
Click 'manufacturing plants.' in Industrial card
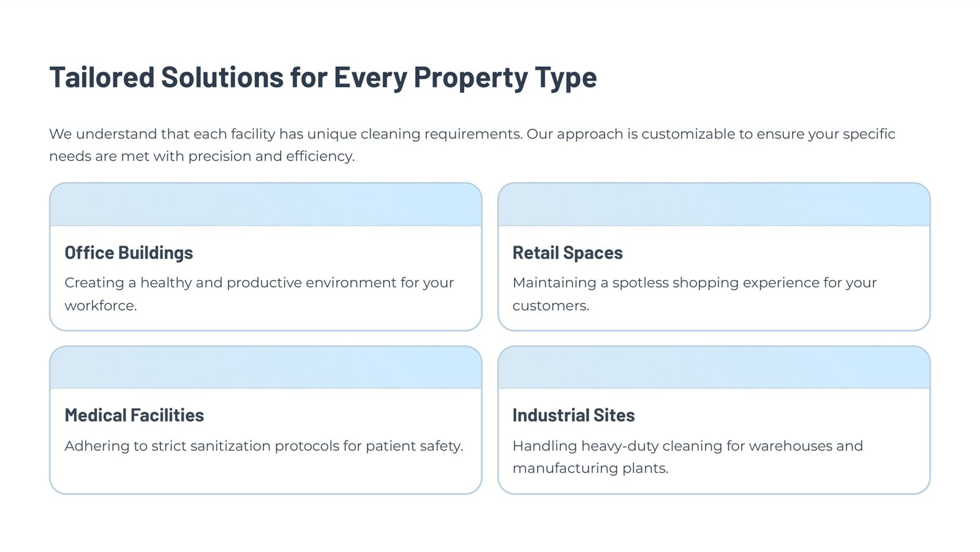pos(590,469)
